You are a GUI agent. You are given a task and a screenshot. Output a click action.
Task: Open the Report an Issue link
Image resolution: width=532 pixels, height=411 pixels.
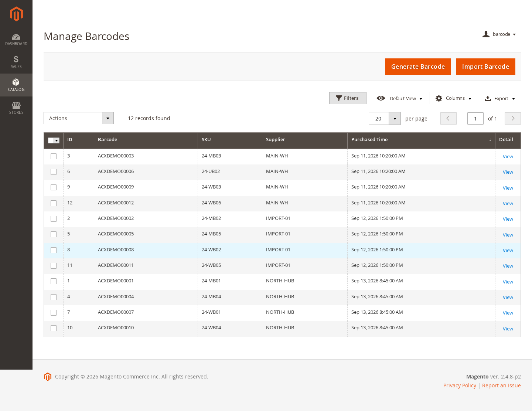[501, 385]
